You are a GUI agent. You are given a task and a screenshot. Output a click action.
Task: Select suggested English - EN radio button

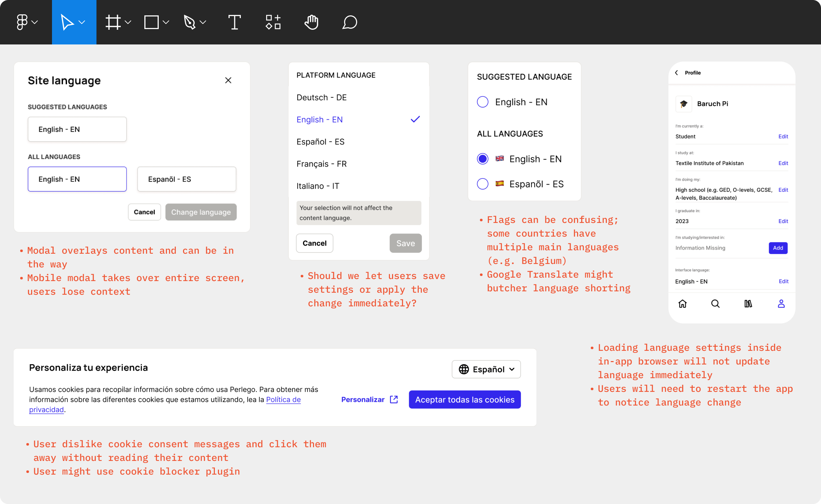tap(482, 102)
